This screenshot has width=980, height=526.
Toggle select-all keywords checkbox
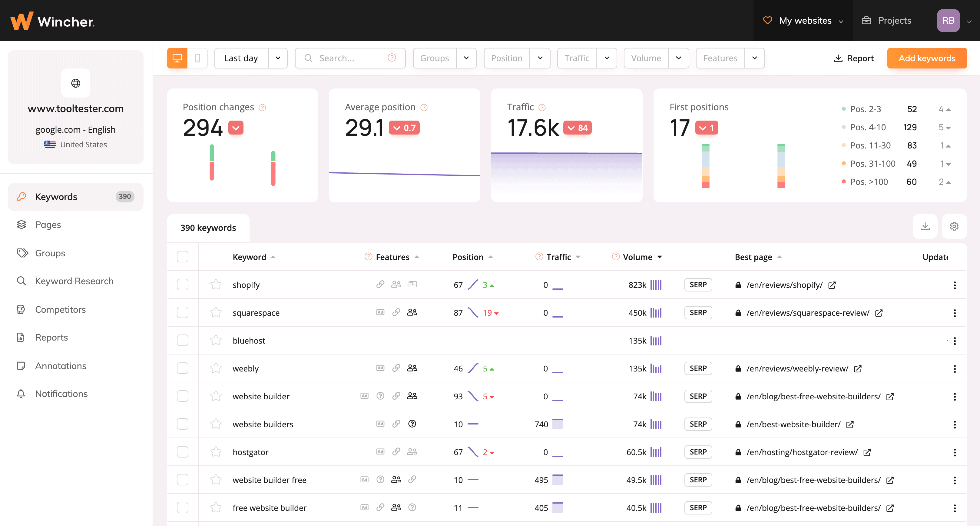(183, 257)
